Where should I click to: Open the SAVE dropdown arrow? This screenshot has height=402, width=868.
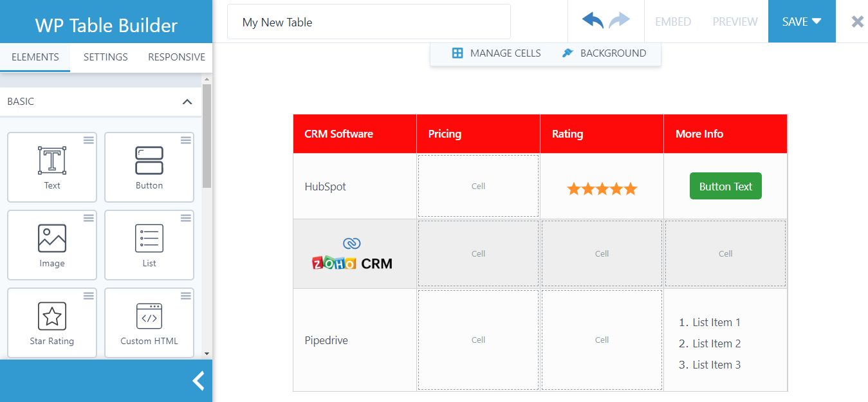pos(817,21)
